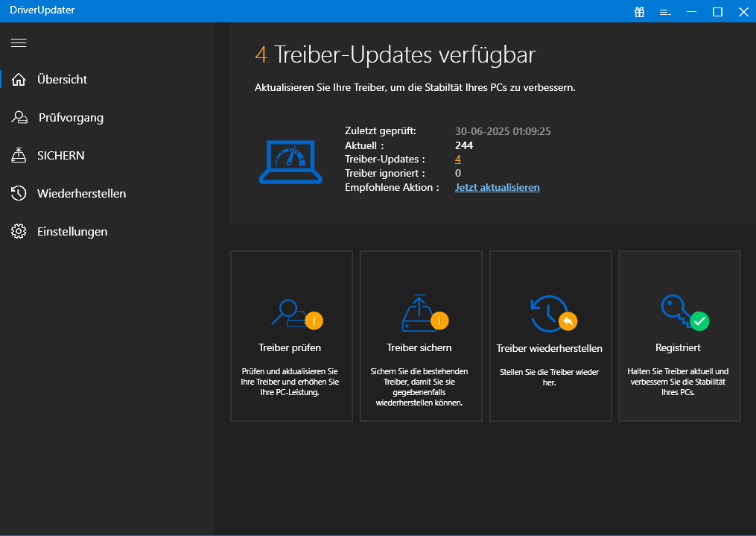
Task: Click the Registriert tile label
Action: [678, 347]
